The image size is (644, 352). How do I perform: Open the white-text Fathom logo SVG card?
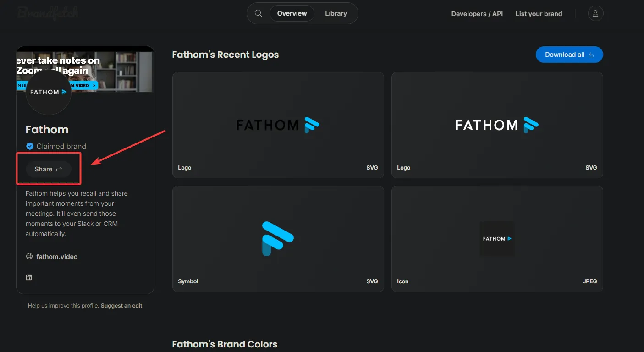click(x=497, y=125)
